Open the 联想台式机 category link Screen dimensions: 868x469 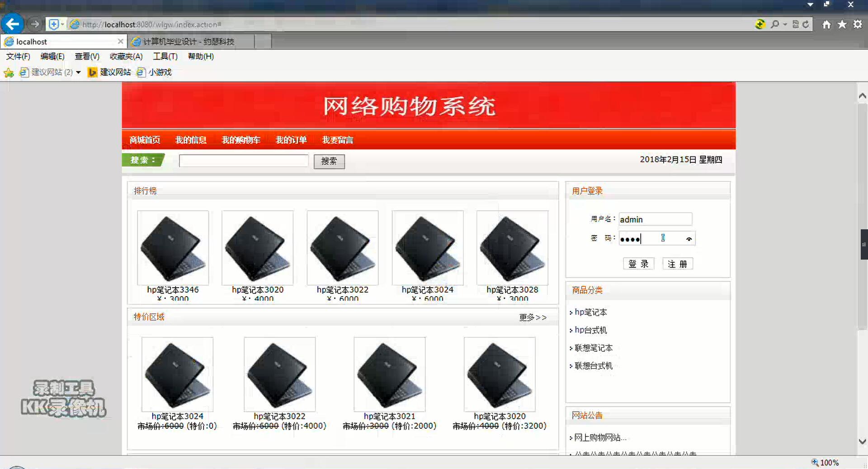593,365
